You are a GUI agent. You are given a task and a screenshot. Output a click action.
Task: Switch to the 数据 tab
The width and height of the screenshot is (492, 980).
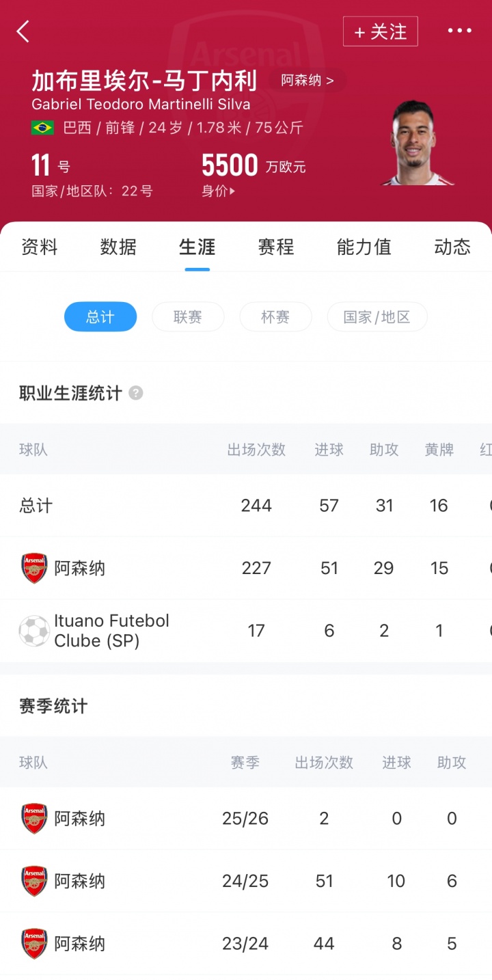(118, 247)
